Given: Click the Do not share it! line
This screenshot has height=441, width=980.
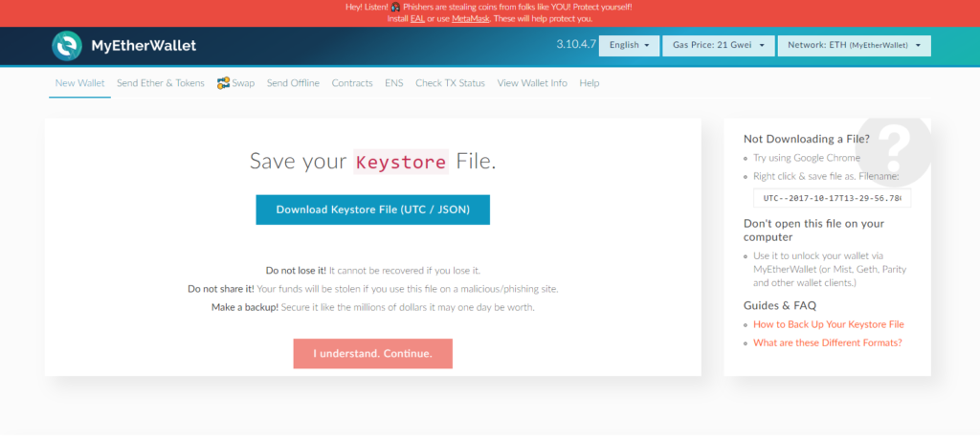Looking at the screenshot, I should pos(372,289).
